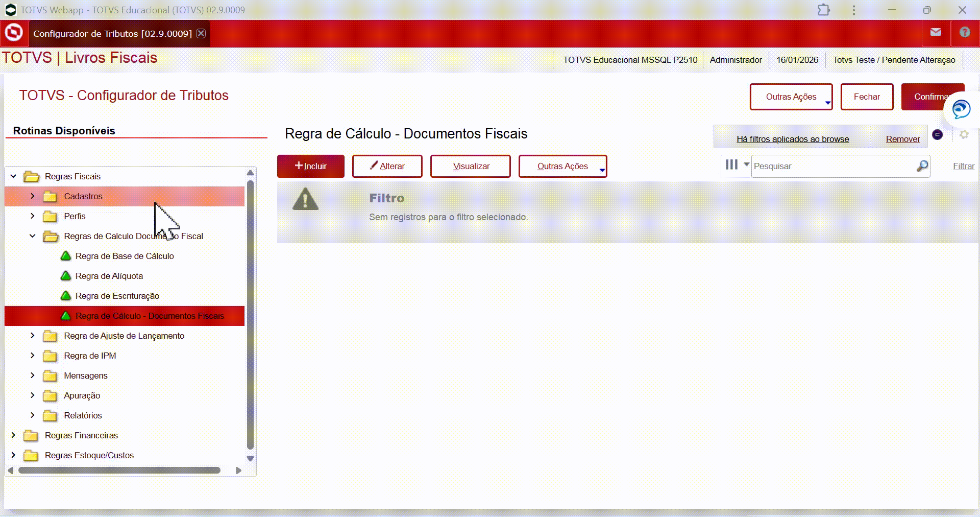This screenshot has width=980, height=517.
Task: Click the Mensagens folder icon
Action: pos(50,375)
